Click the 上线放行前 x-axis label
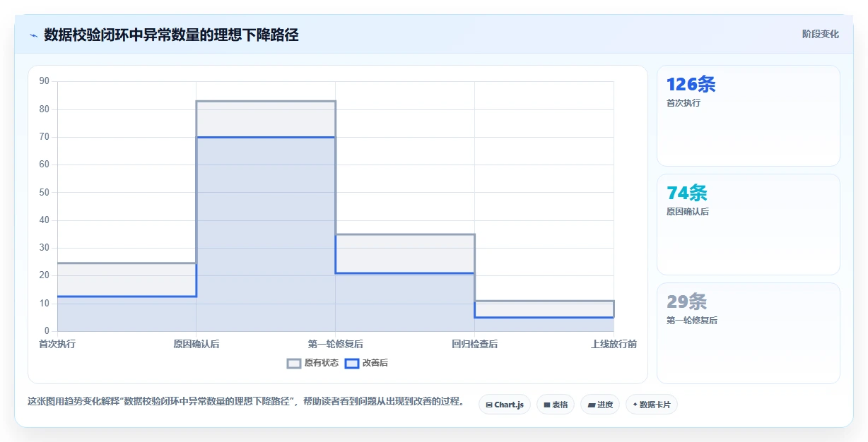Image resolution: width=868 pixels, height=442 pixels. tap(614, 344)
